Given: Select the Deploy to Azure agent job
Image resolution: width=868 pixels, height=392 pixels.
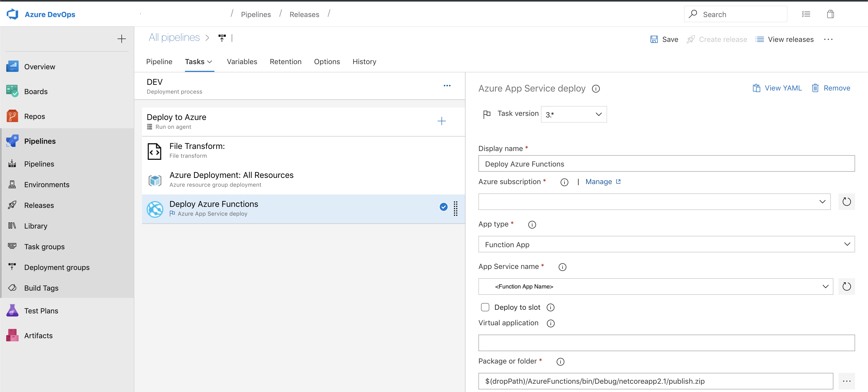Looking at the screenshot, I should point(303,122).
